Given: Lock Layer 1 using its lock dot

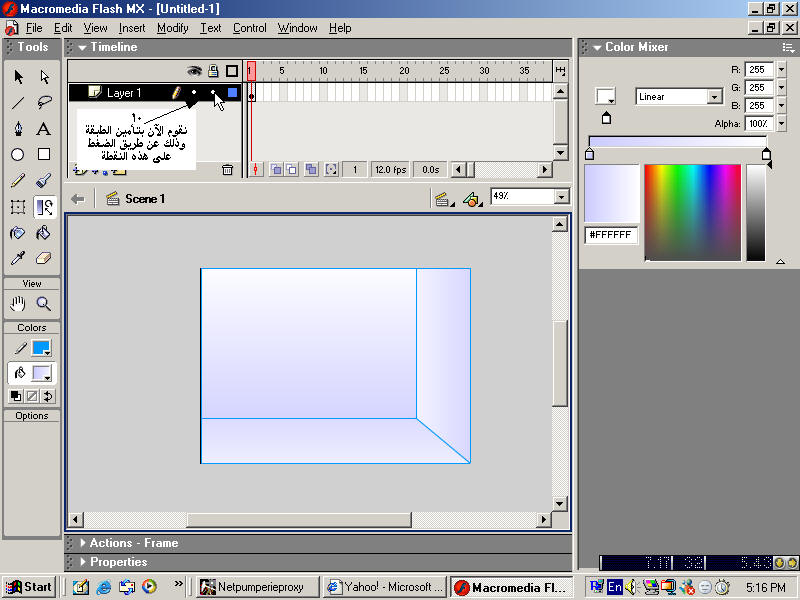Looking at the screenshot, I should pyautogui.click(x=213, y=92).
